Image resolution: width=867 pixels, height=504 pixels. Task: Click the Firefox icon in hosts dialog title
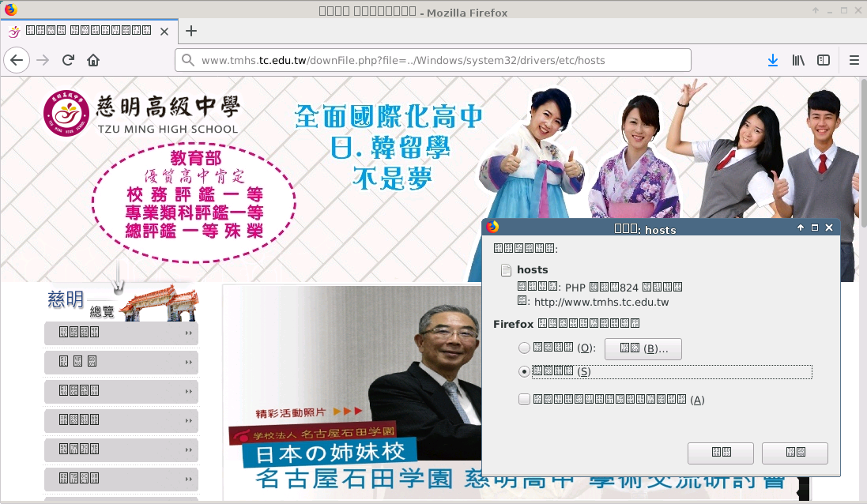pyautogui.click(x=492, y=228)
